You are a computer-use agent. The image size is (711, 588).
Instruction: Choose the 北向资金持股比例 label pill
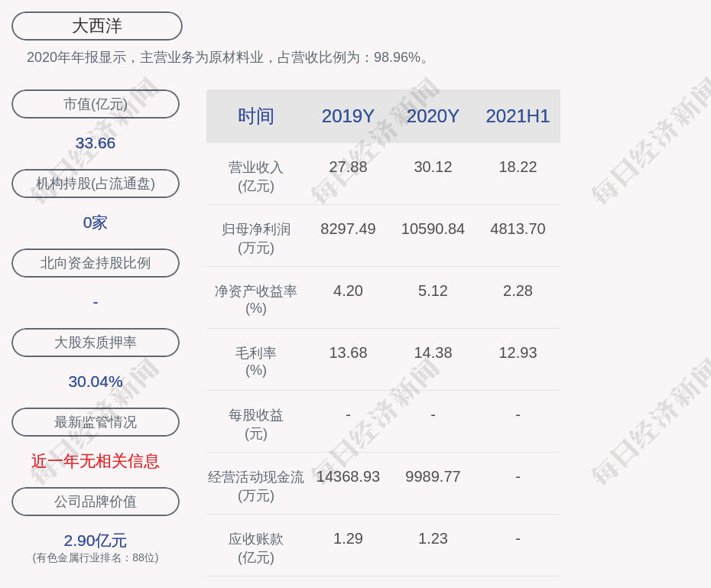pyautogui.click(x=96, y=263)
